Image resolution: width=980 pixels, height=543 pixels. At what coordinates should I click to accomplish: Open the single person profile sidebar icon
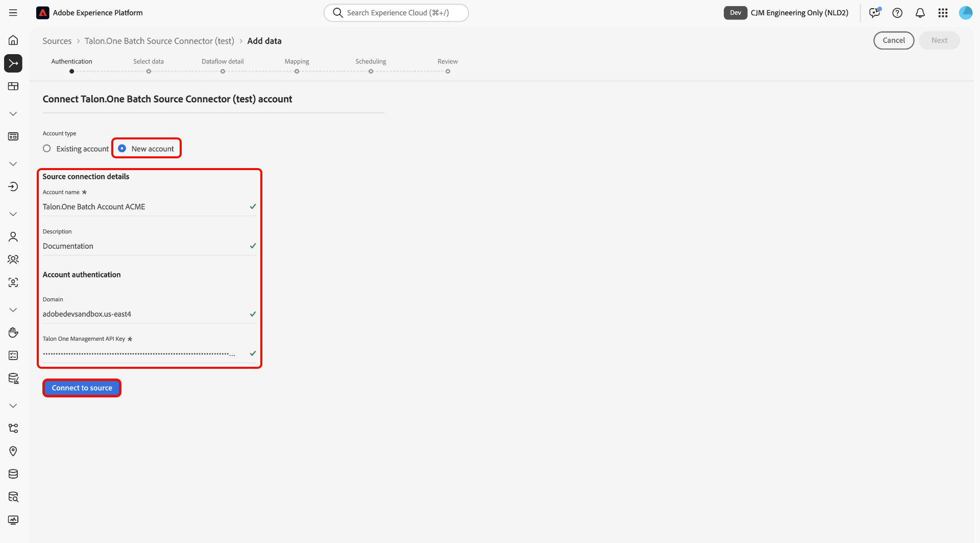13,237
